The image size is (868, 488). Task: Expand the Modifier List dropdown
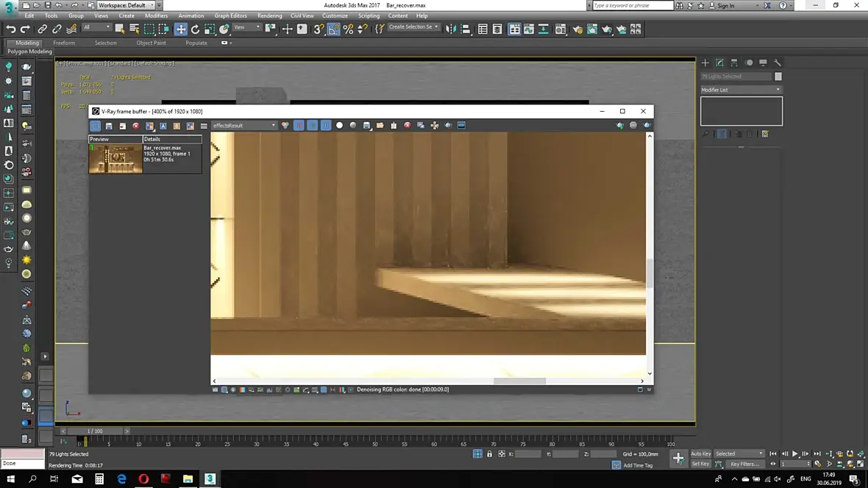[x=741, y=90]
